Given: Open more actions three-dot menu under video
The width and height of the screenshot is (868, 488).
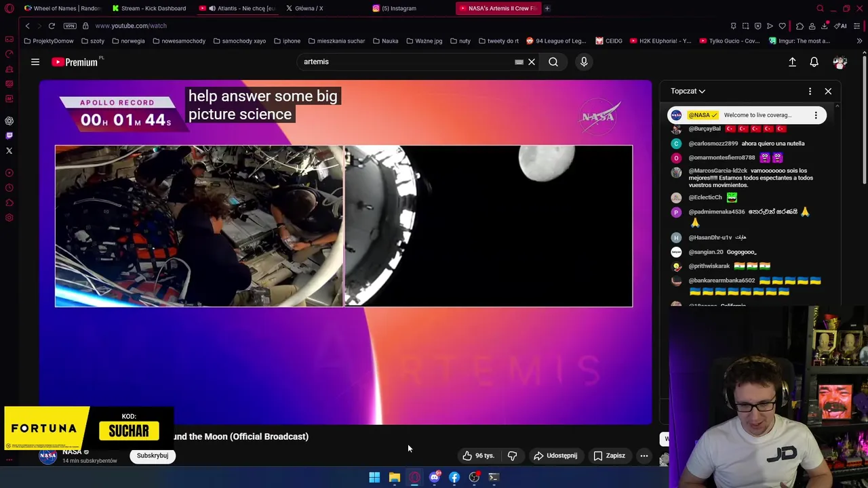Looking at the screenshot, I should (x=644, y=455).
